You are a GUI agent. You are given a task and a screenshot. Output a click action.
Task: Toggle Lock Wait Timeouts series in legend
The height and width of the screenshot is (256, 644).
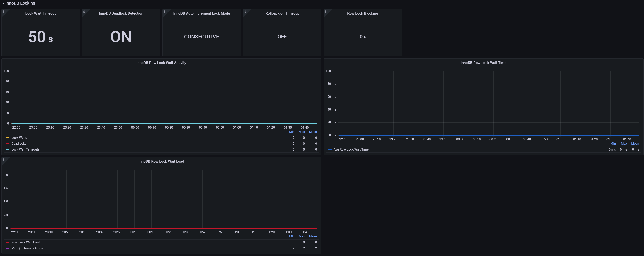click(25, 149)
